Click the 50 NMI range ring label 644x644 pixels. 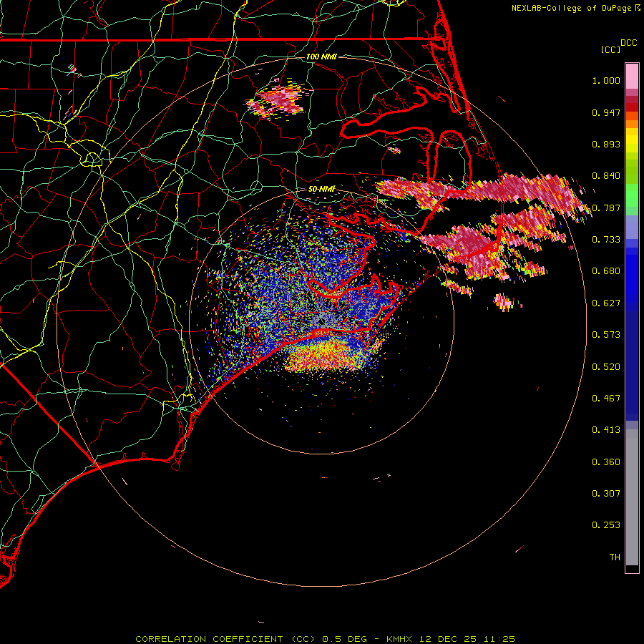click(321, 189)
